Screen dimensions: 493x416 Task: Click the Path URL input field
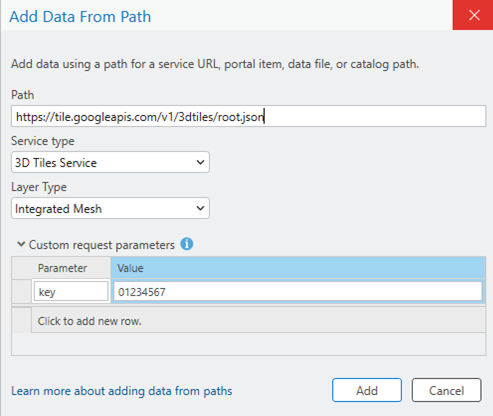(248, 116)
